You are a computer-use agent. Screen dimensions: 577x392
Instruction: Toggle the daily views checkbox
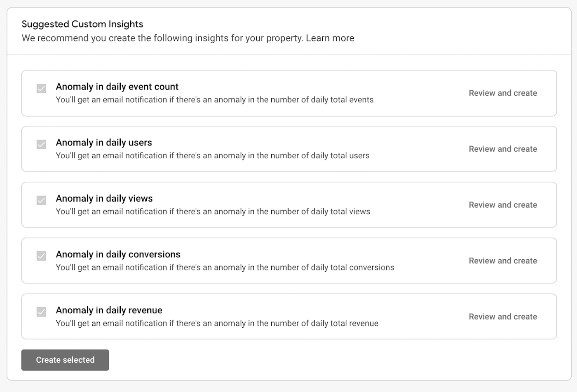[x=41, y=200]
